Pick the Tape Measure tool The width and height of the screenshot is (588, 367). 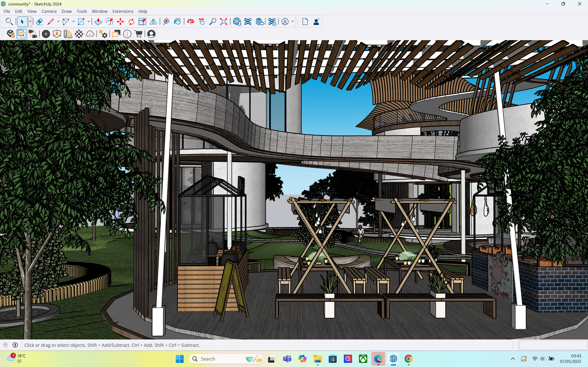(x=166, y=22)
